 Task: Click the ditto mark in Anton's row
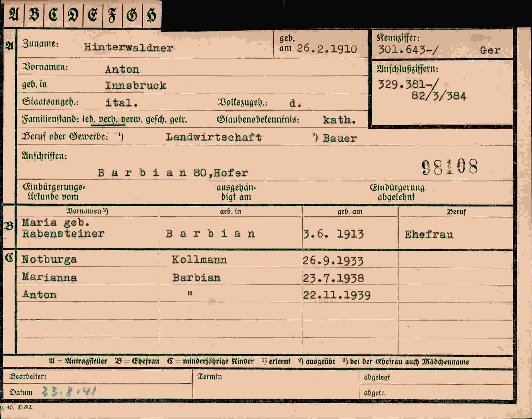[x=190, y=293]
